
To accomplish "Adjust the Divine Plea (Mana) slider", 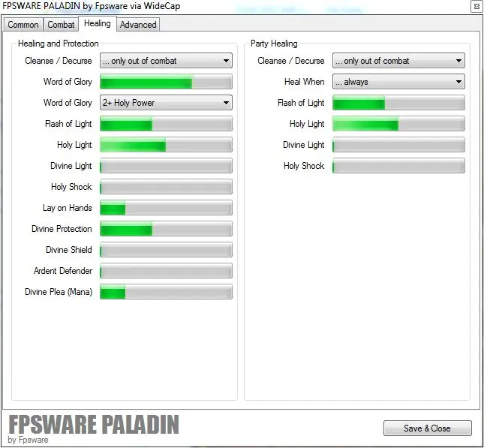I will 166,292.
